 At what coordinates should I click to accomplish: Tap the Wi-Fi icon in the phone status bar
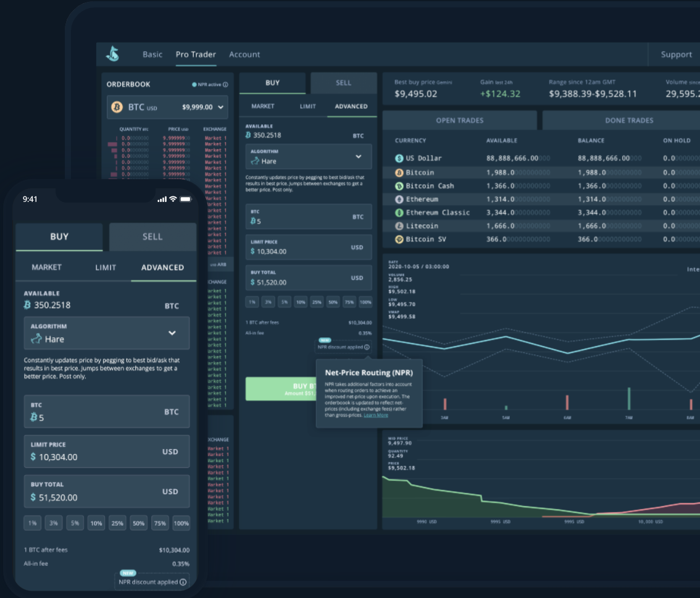tap(173, 199)
